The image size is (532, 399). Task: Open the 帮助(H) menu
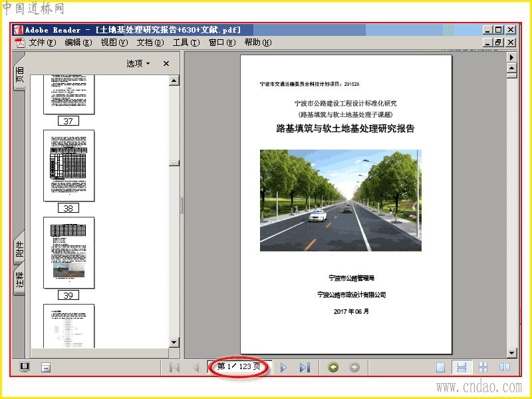[x=258, y=43]
